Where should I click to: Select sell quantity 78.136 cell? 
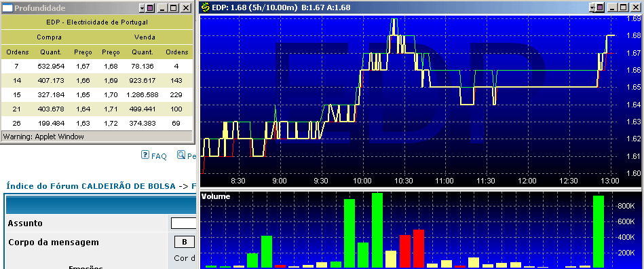click(142, 66)
